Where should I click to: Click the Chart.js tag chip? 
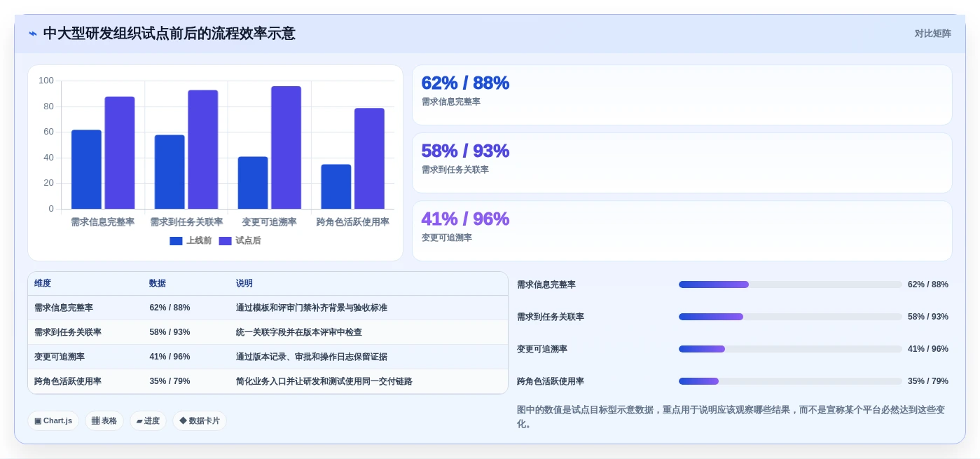[x=53, y=420]
